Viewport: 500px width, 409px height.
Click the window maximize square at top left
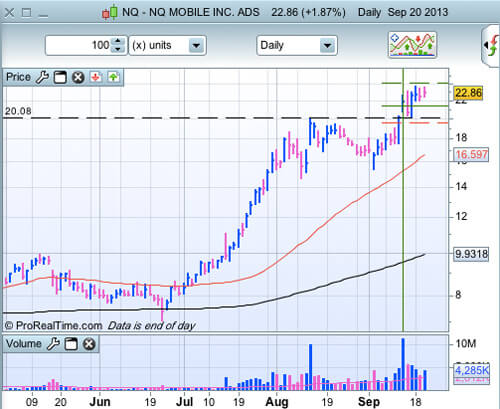(27, 13)
